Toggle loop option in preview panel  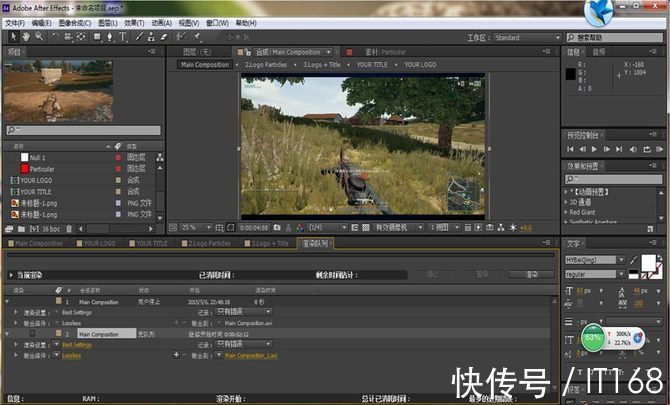[646, 149]
